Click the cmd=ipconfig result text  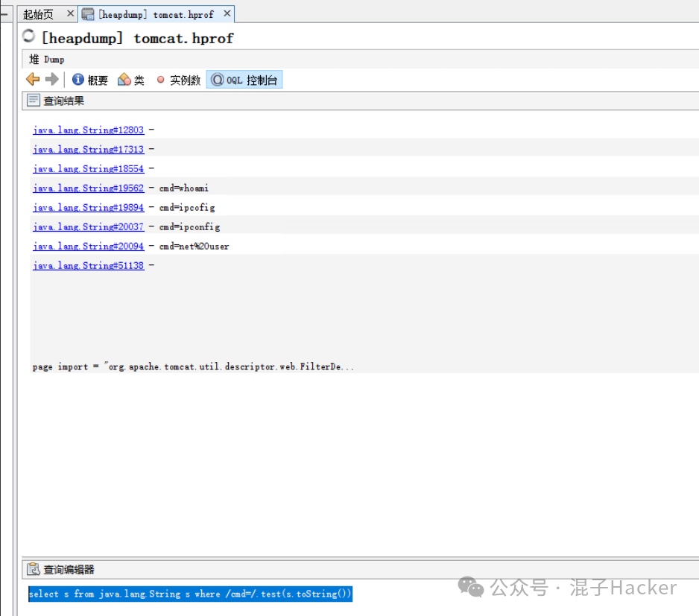click(x=189, y=227)
